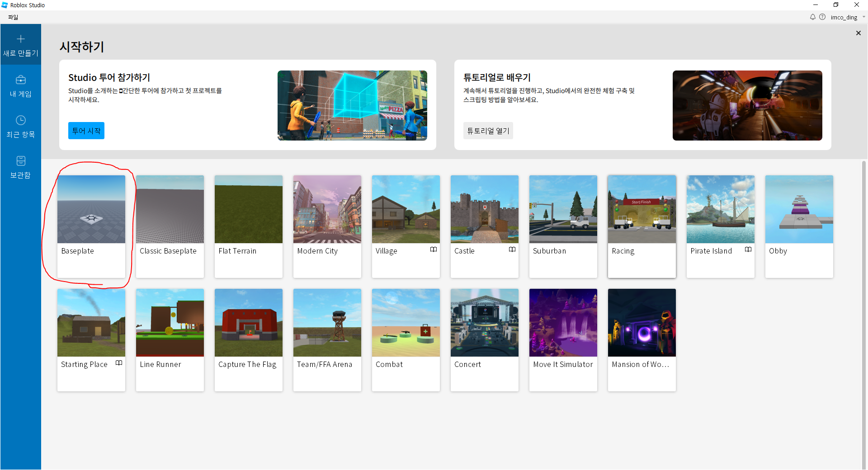This screenshot has height=470, width=868.
Task: Open 내 게임 briefcase icon
Action: (21, 80)
